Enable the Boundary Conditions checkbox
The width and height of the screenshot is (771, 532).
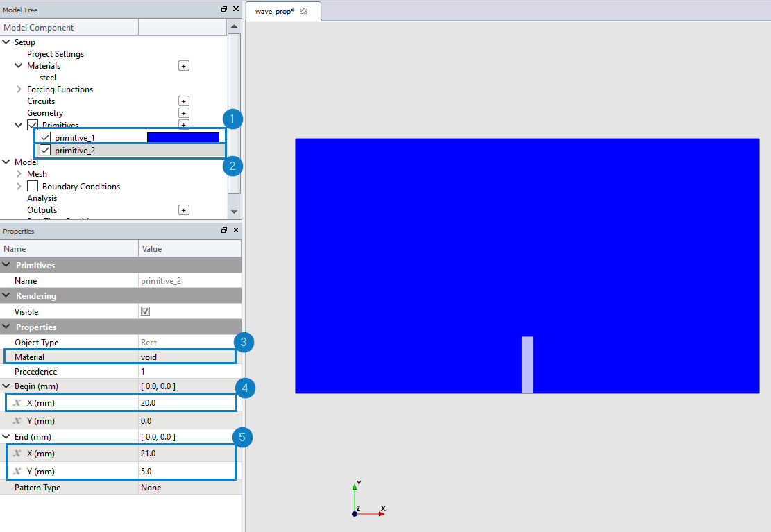[33, 186]
